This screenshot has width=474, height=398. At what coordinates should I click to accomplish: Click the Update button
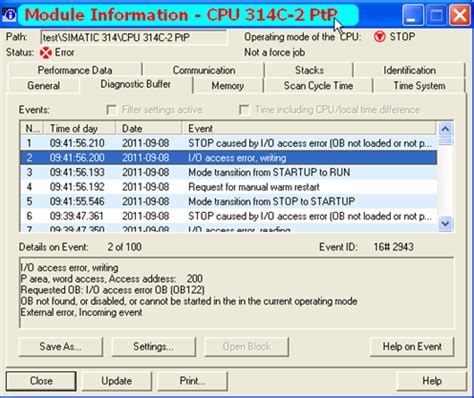click(x=117, y=381)
